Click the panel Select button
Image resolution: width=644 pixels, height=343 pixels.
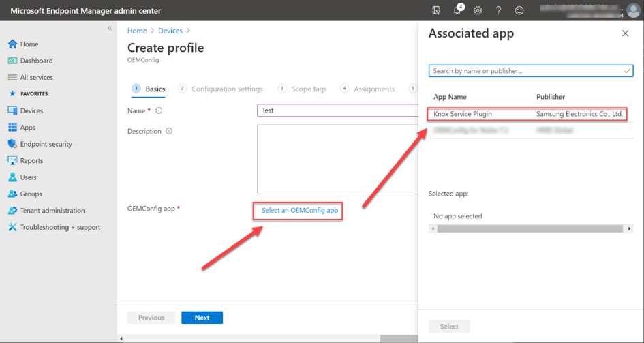click(449, 327)
